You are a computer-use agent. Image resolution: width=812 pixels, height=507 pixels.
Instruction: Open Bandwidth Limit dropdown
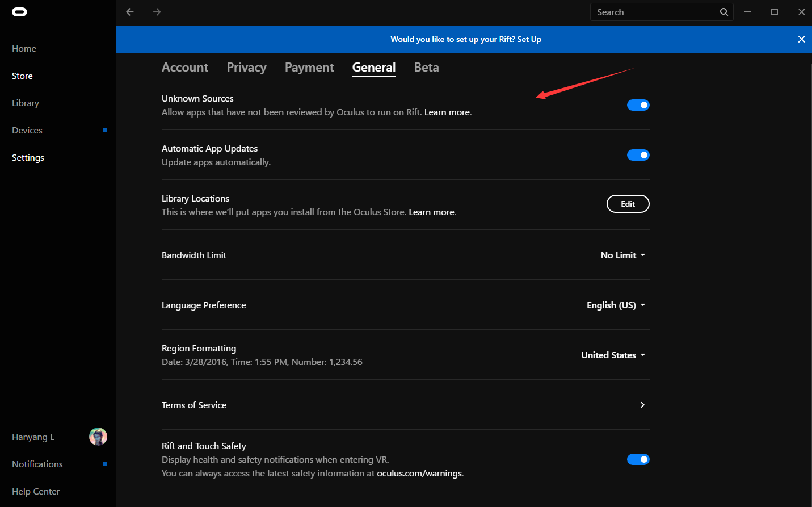point(623,255)
